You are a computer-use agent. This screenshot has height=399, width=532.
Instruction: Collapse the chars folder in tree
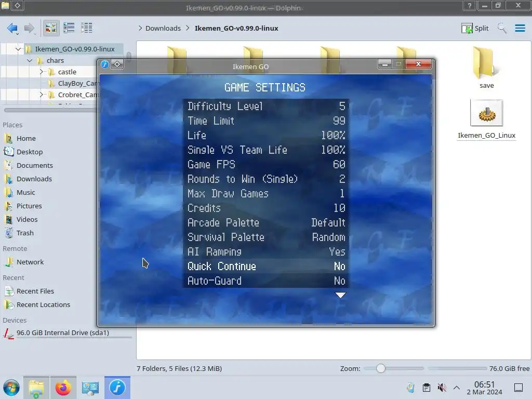(30, 61)
